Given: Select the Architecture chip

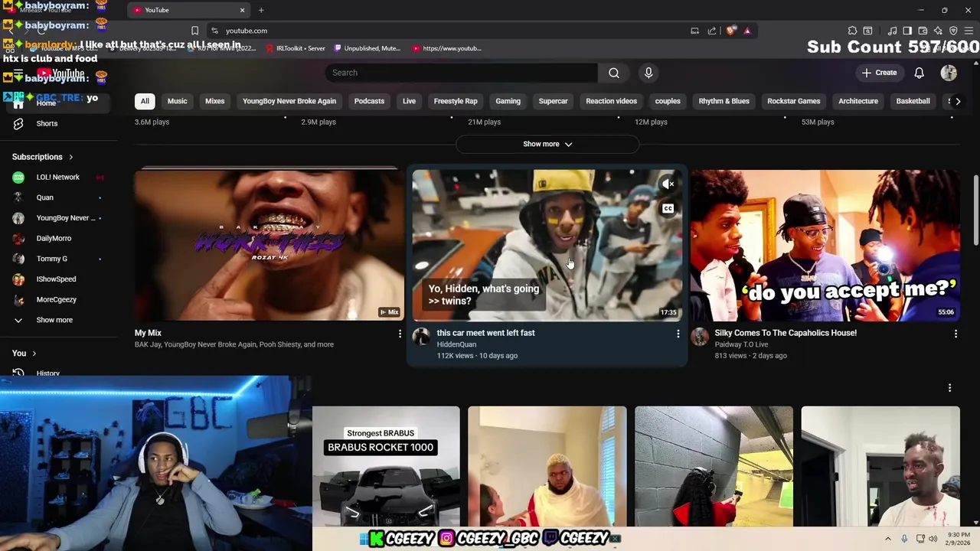Looking at the screenshot, I should coord(858,101).
